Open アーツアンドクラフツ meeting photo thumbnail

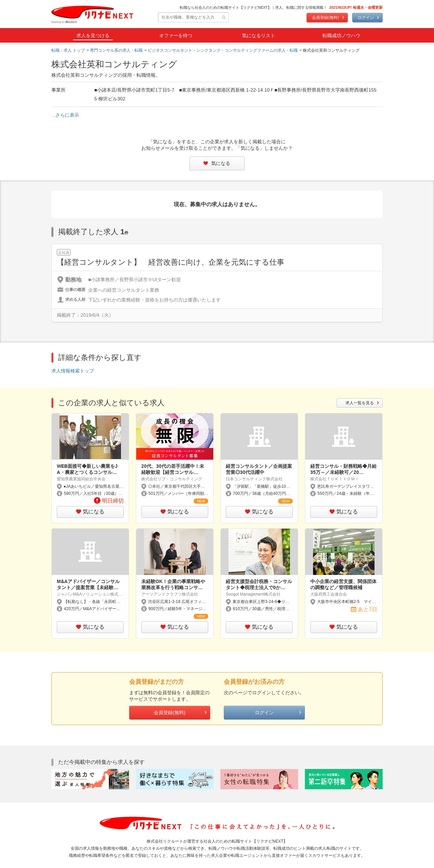tap(175, 552)
